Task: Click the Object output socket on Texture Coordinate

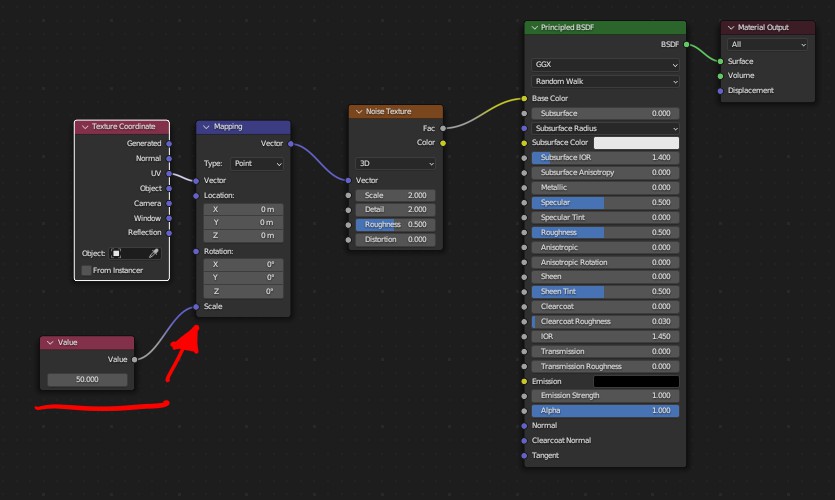Action: [x=169, y=188]
